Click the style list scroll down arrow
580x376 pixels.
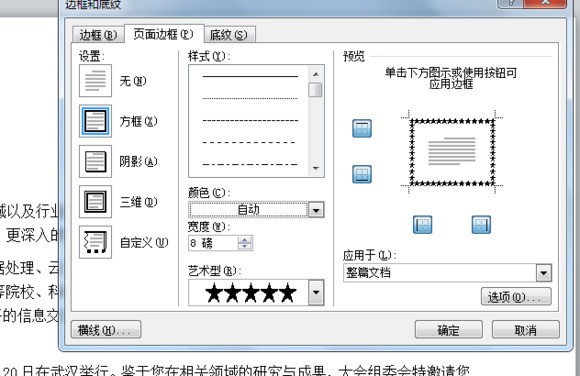316,168
